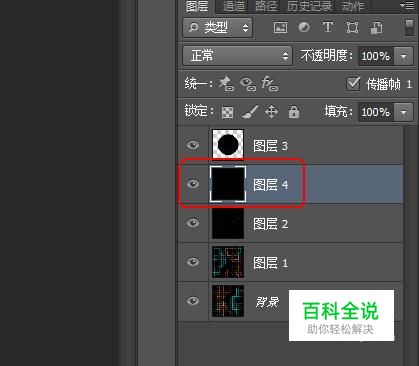
Task: Select layer named 图层 4
Action: pyautogui.click(x=270, y=185)
